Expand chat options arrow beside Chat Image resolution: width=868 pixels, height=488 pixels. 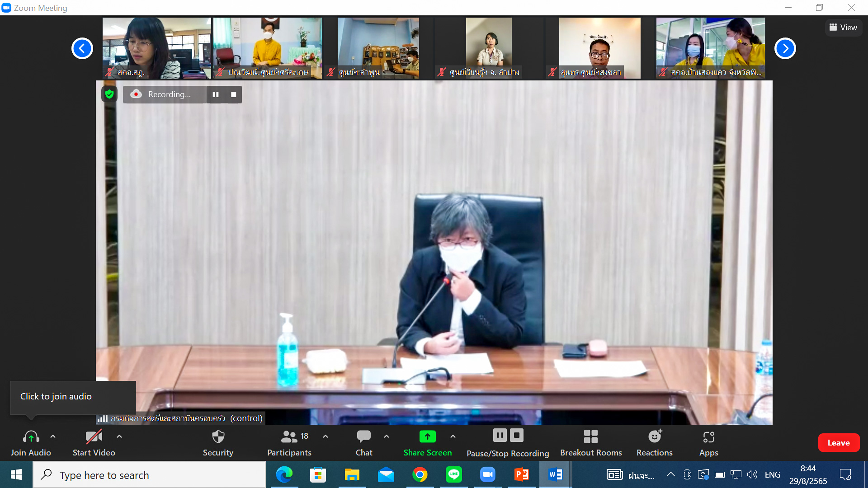[387, 436]
